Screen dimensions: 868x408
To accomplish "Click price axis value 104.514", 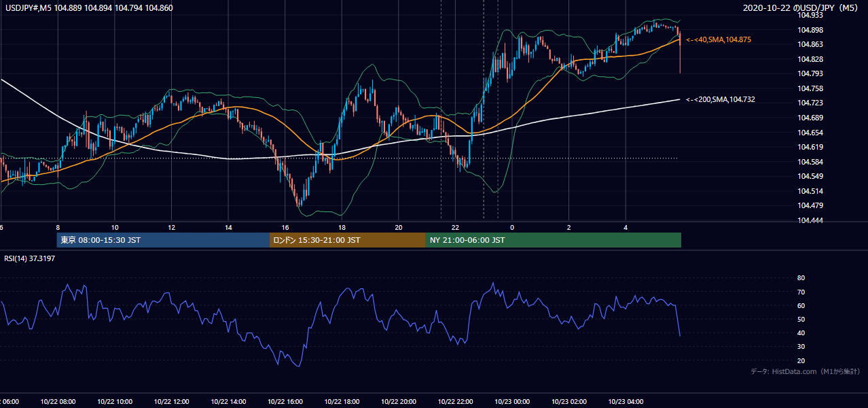I will coord(810,191).
